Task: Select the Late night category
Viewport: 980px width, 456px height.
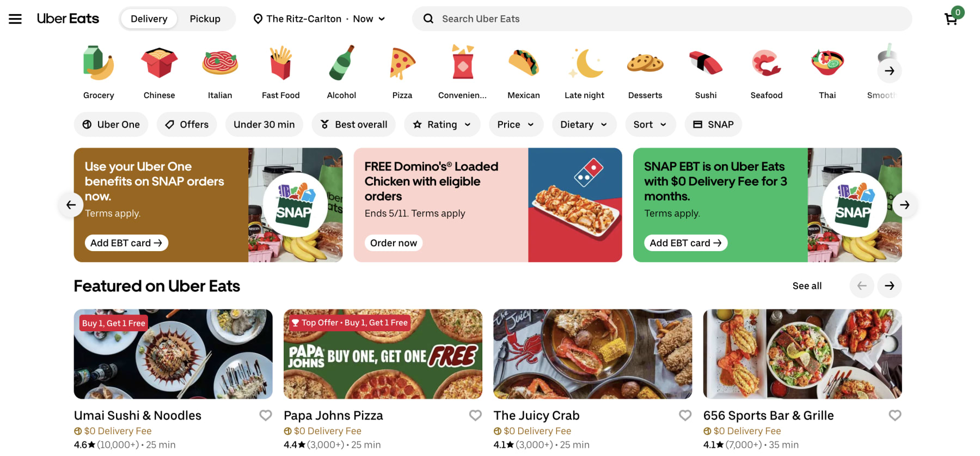Action: click(584, 71)
